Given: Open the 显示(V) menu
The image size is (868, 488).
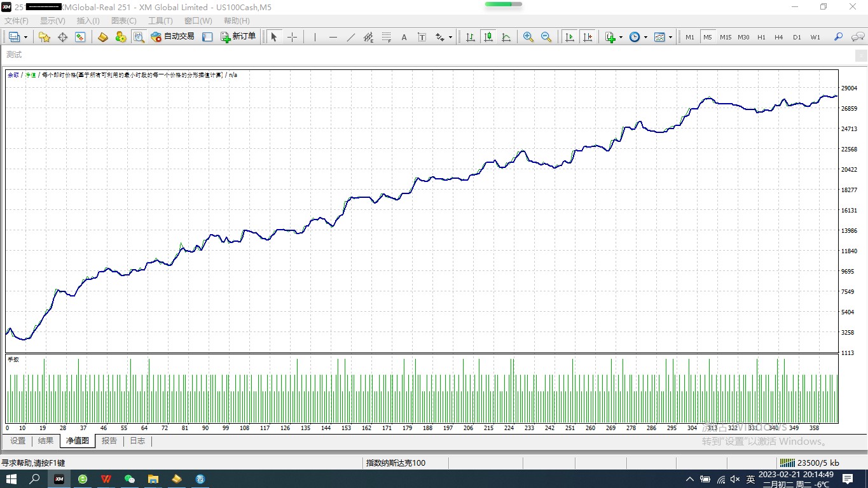Looking at the screenshot, I should coord(53,21).
